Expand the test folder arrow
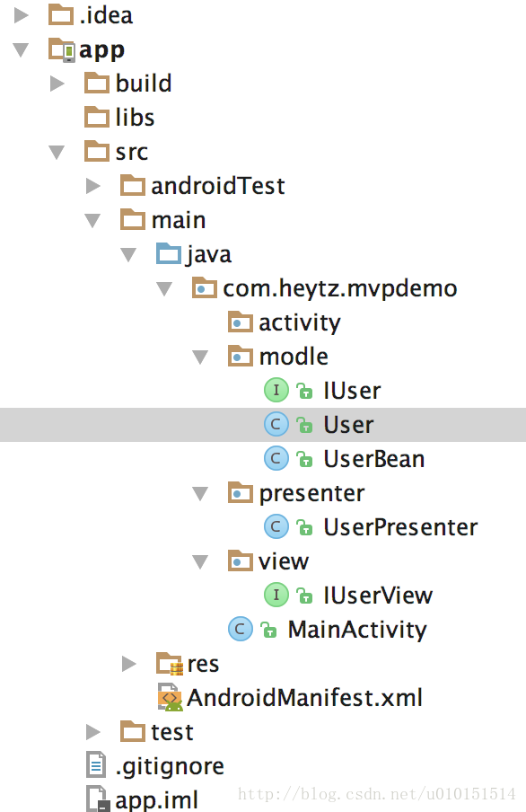 coord(92,732)
